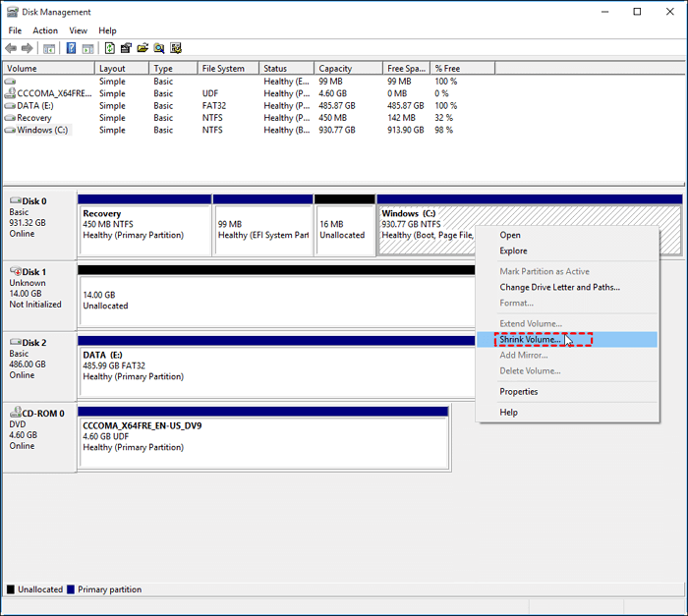Image resolution: width=688 pixels, height=616 pixels.
Task: Click the Back arrow toolbar icon
Action: (x=11, y=47)
